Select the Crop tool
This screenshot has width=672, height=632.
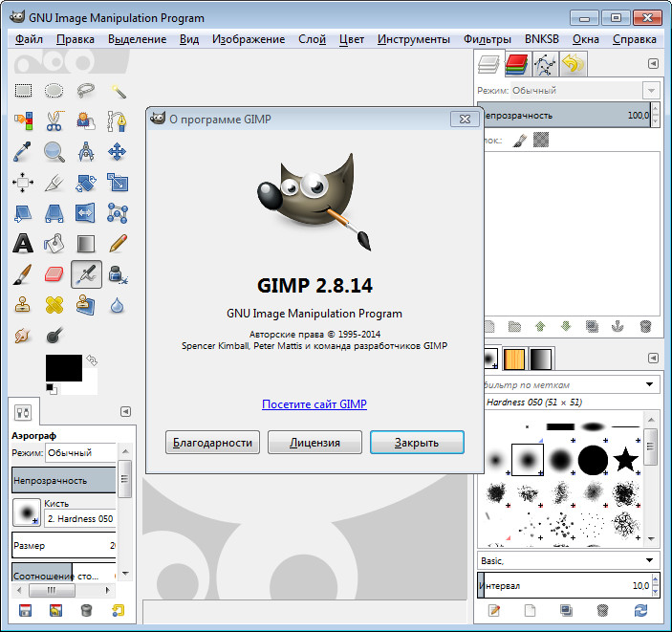click(x=54, y=183)
